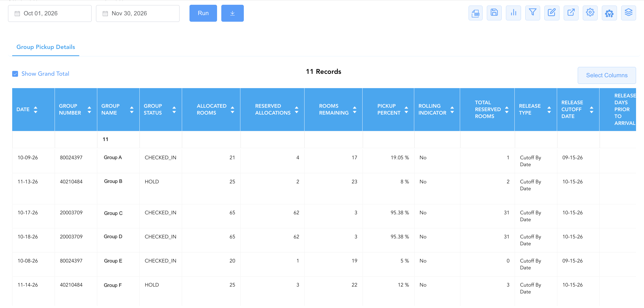Screen dimensions: 644x308
Task: Sort by GROUP NAME column arrows
Action: point(132,110)
